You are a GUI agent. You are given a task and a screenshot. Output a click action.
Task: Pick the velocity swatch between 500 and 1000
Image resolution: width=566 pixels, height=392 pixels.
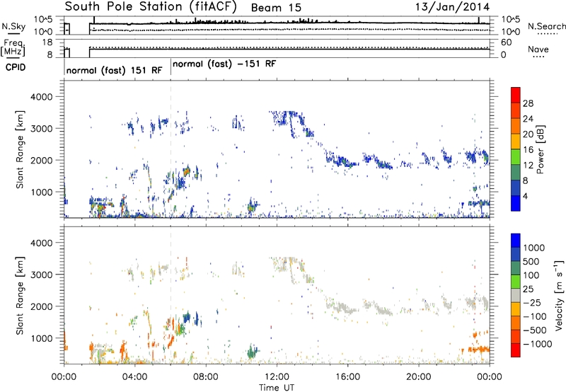coord(516,254)
